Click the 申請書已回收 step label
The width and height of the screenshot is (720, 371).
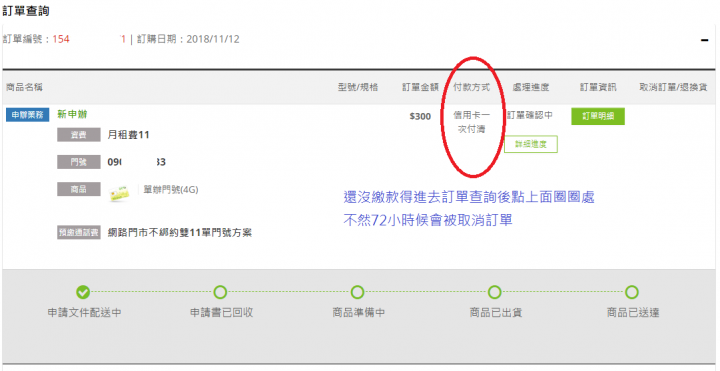tap(221, 313)
